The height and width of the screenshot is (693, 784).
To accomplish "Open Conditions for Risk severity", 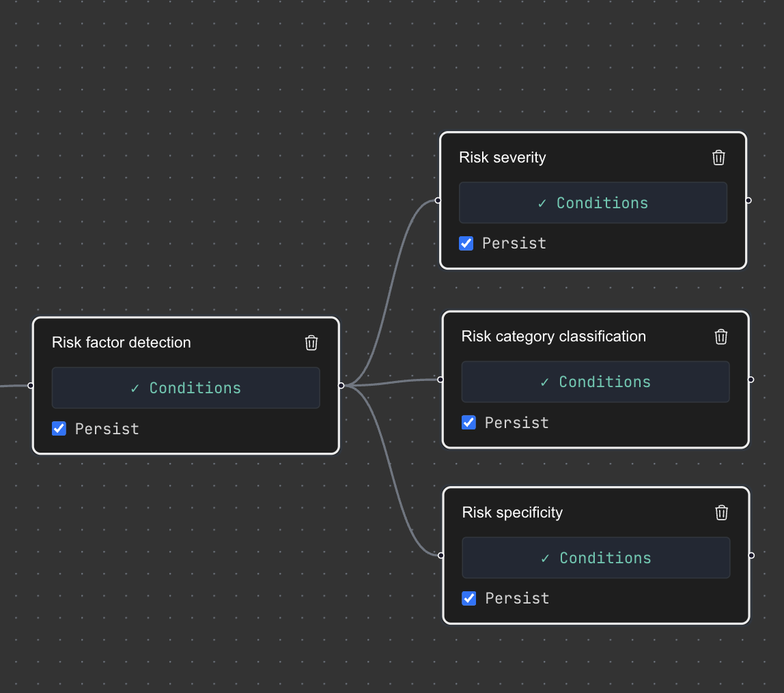I will (x=593, y=203).
